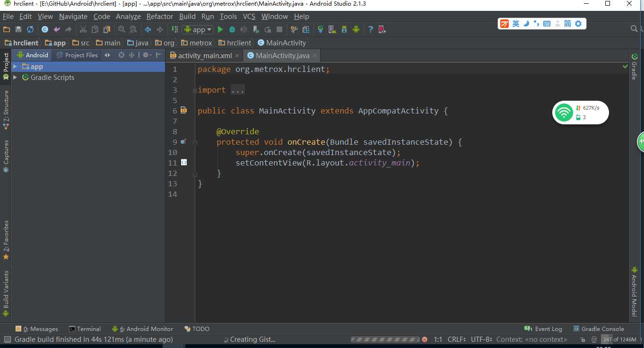Click the Replace icon next to Find
This screenshot has width=644, height=348.
click(x=133, y=29)
